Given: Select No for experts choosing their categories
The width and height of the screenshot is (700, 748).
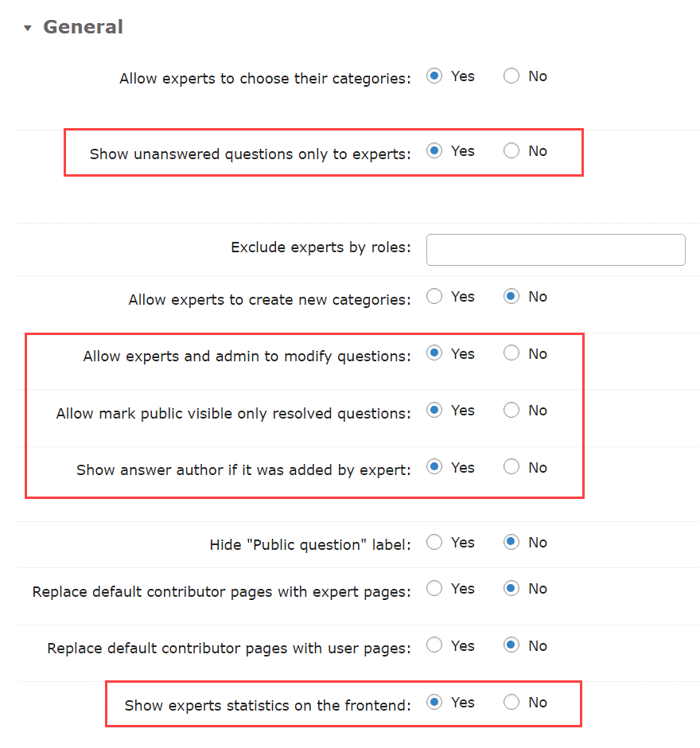Looking at the screenshot, I should tap(511, 76).
